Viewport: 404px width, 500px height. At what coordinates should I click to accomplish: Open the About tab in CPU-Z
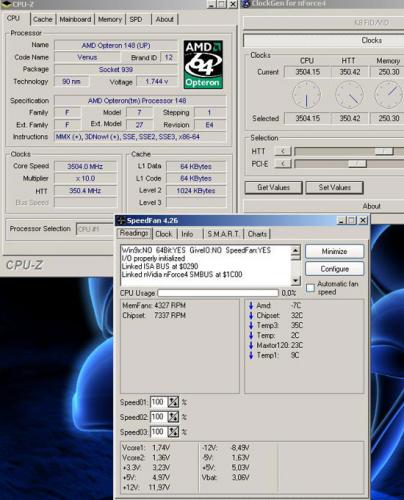[x=165, y=19]
